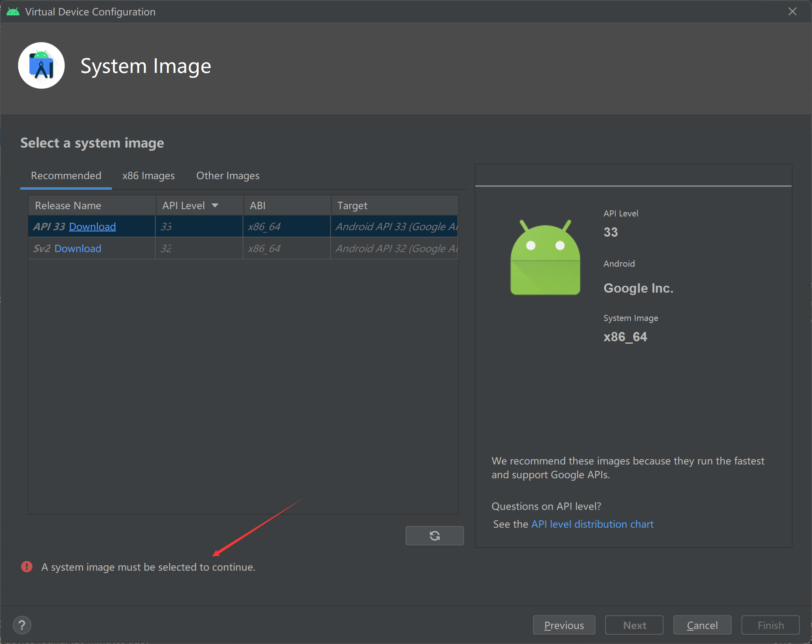Click the Sv2 Download link for API 32
This screenshot has height=644, width=812.
pyautogui.click(x=77, y=249)
